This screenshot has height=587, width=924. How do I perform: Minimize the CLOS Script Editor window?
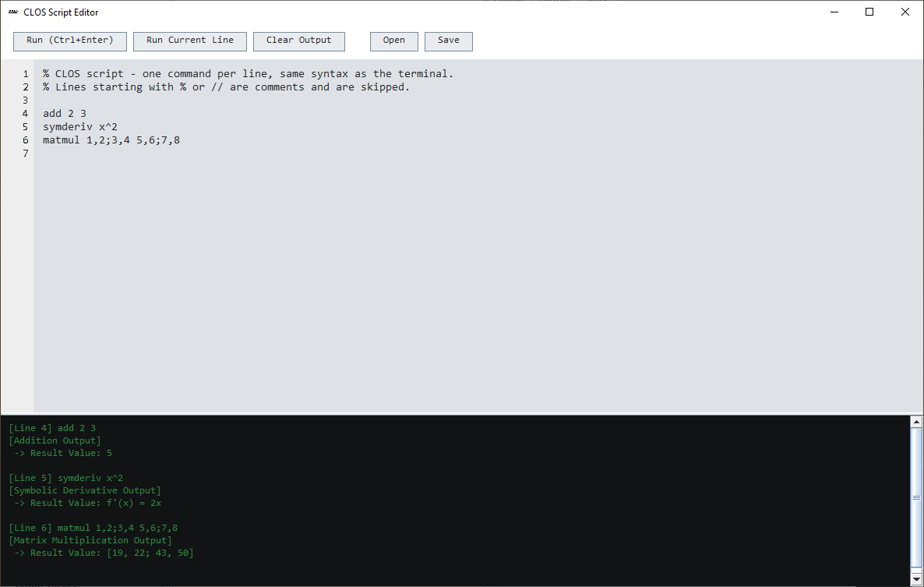tap(834, 12)
